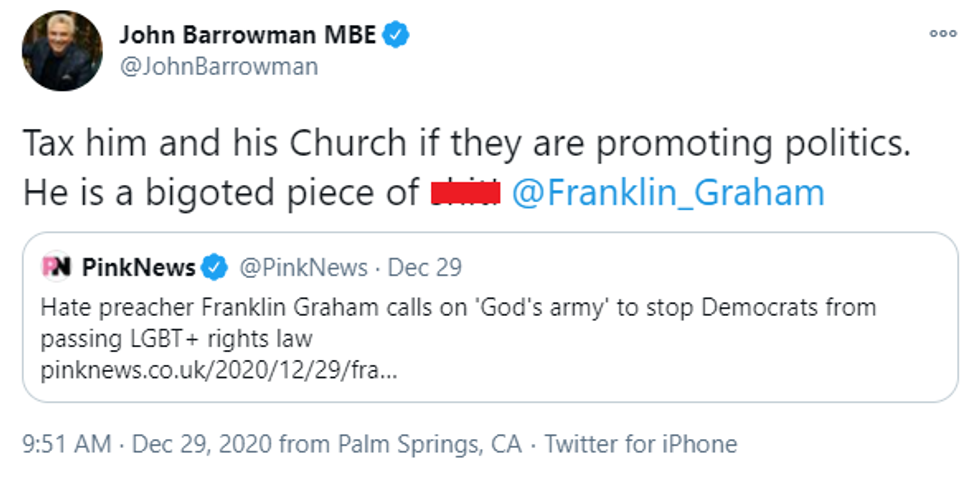Open the Palm Springs, CA location link
Viewport: 980px width, 480px height.
[x=430, y=444]
